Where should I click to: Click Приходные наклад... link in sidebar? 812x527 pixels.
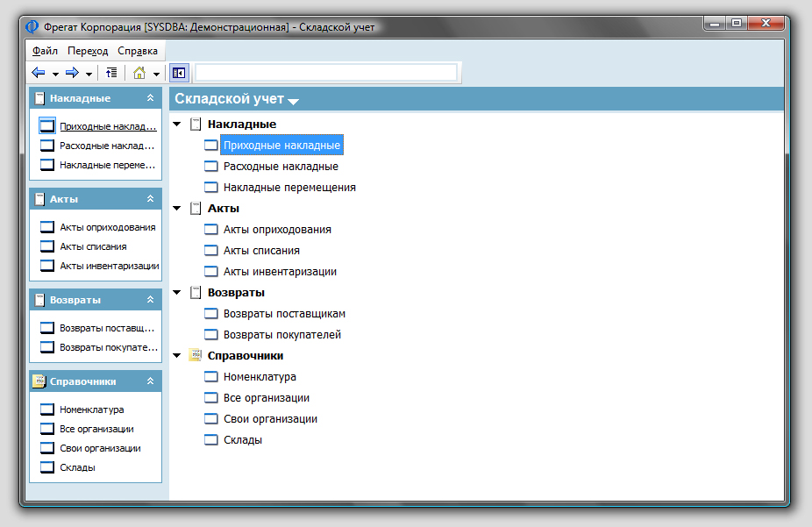(108, 126)
